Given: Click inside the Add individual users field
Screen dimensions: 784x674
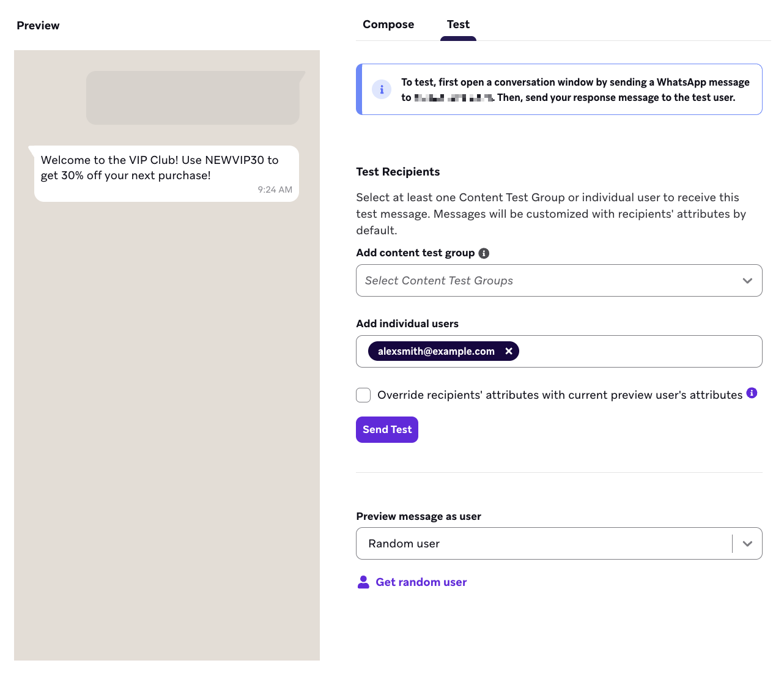Looking at the screenshot, I should [636, 352].
